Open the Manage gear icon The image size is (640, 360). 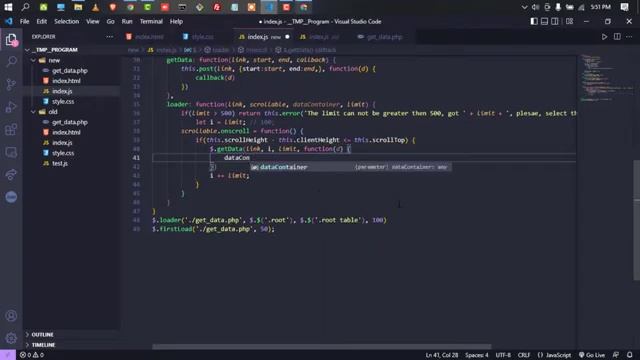click(11, 338)
